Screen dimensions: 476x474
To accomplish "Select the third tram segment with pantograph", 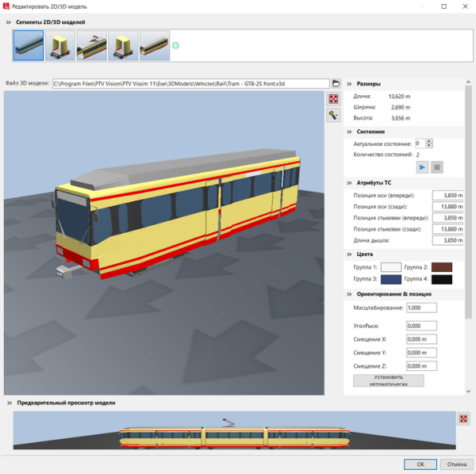I will 92,46.
